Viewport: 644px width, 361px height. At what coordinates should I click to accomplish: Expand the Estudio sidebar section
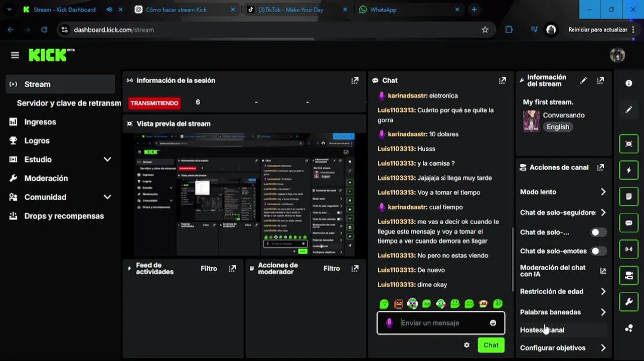tap(107, 159)
